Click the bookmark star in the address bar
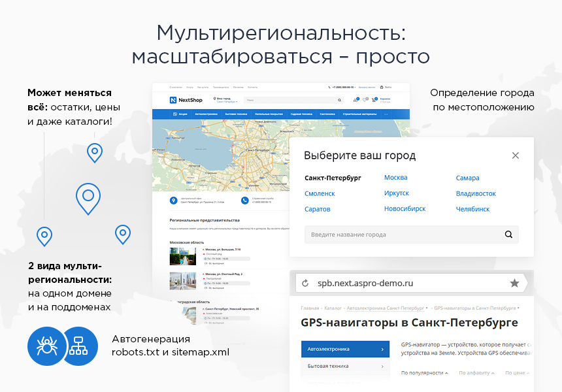Image resolution: width=562 pixels, height=392 pixels. point(514,282)
